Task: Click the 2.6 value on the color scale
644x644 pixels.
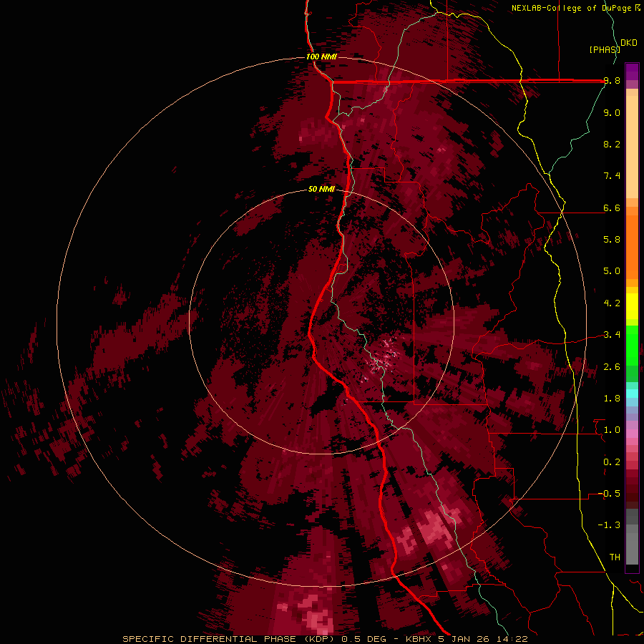Action: tap(612, 367)
